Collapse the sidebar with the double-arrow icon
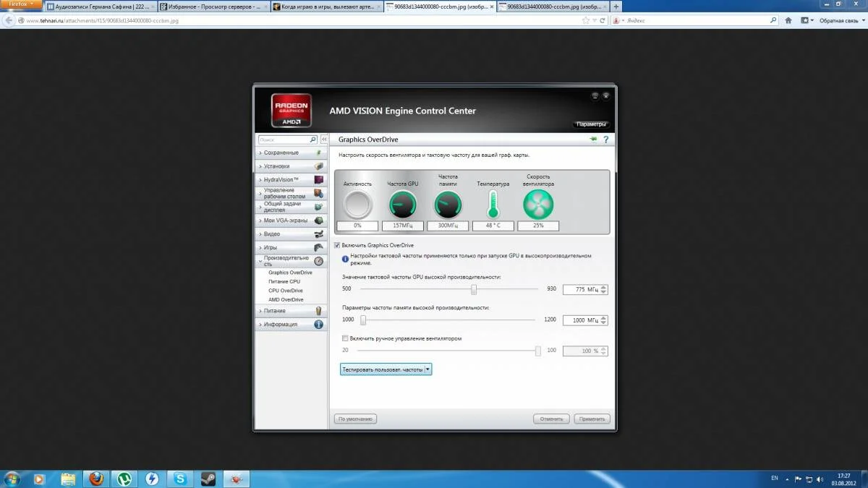 tap(324, 140)
